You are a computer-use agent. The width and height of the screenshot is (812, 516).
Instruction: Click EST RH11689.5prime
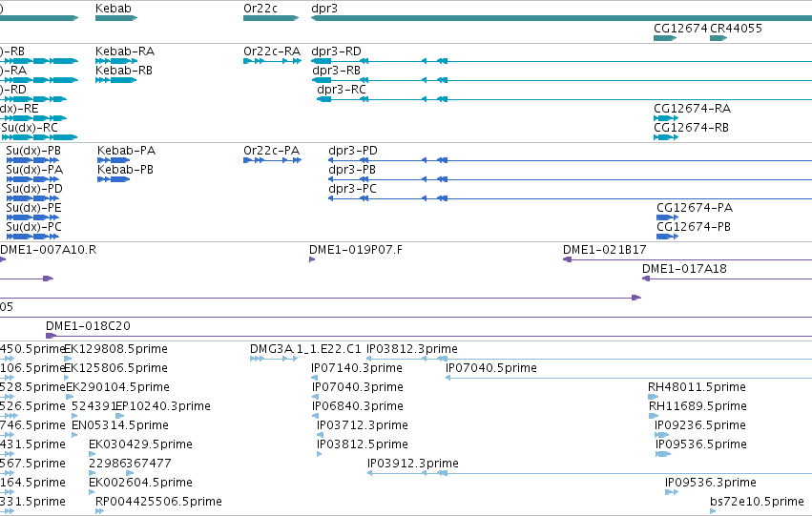click(654, 416)
